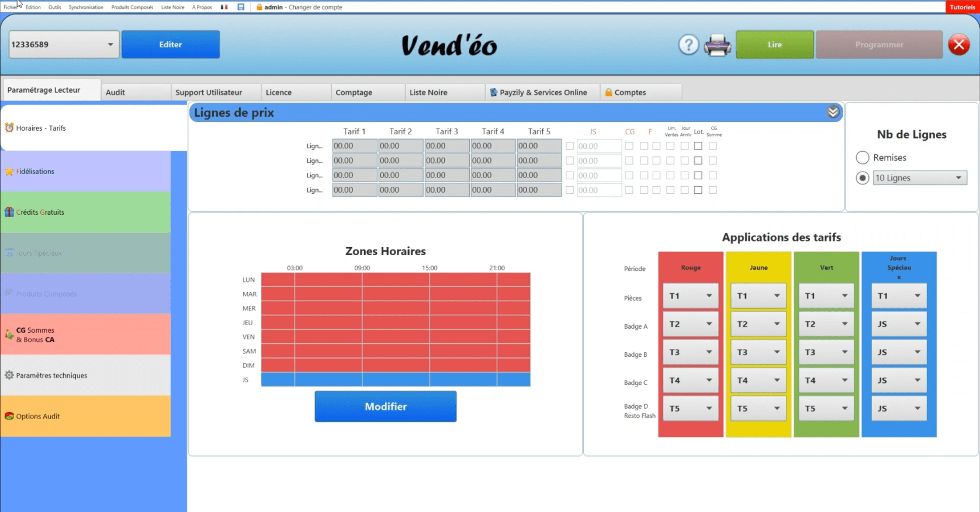The image size is (980, 512).
Task: Open Horaires - Tarifs sidebar section
Action: (94, 128)
